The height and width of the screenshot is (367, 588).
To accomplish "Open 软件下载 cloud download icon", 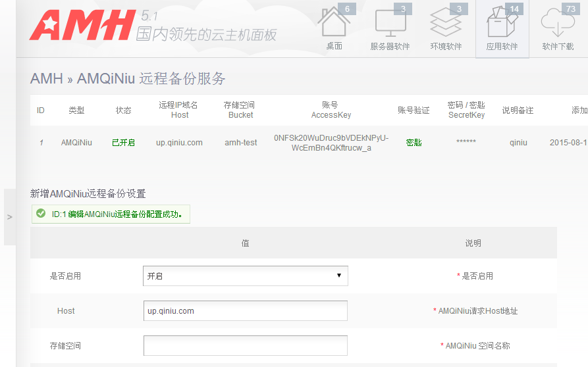I will coord(557,24).
